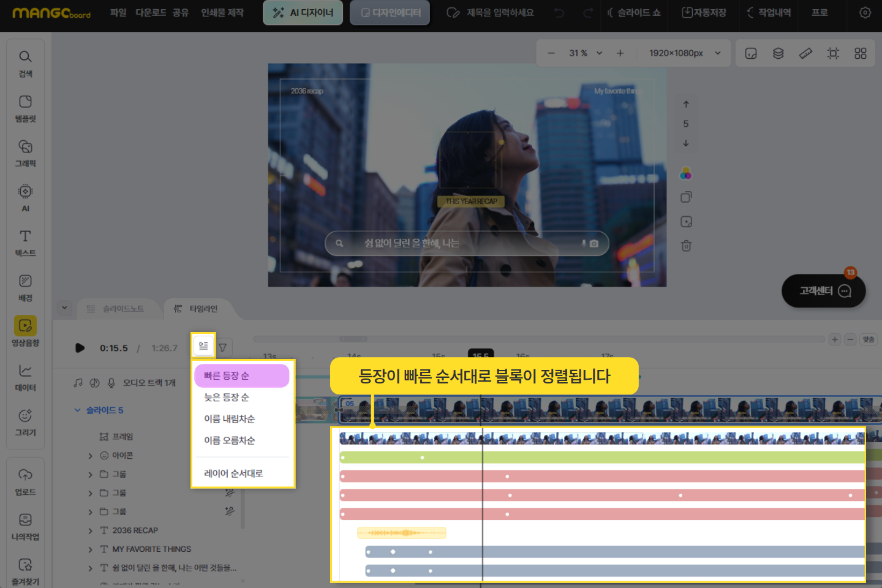882x588 pixels.
Task: Click the timeline sort order icon
Action: pos(203,346)
